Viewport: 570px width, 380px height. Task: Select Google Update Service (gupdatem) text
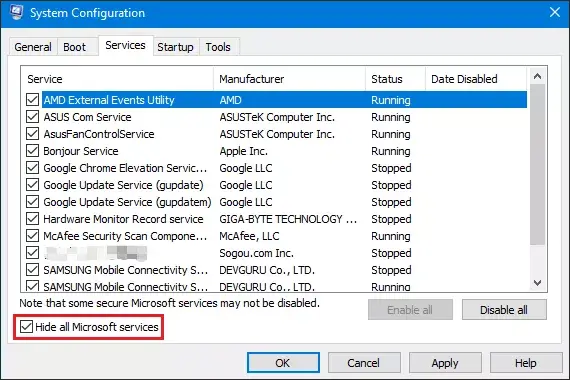(x=127, y=202)
